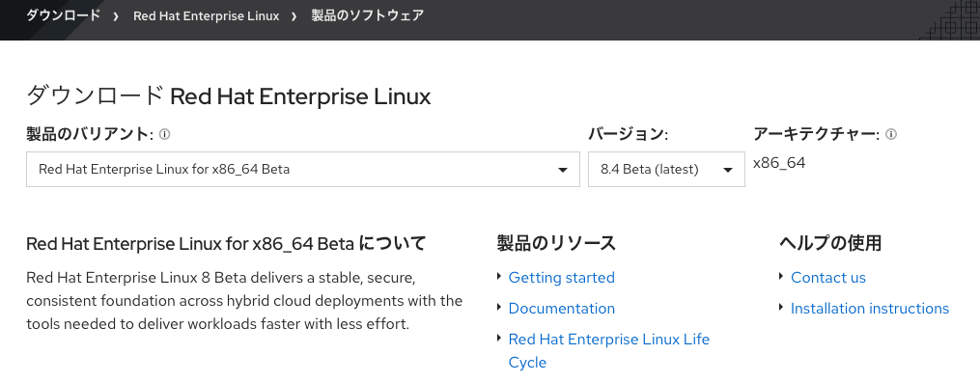The height and width of the screenshot is (382, 980).
Task: Open the Installation instructions link
Action: click(869, 309)
